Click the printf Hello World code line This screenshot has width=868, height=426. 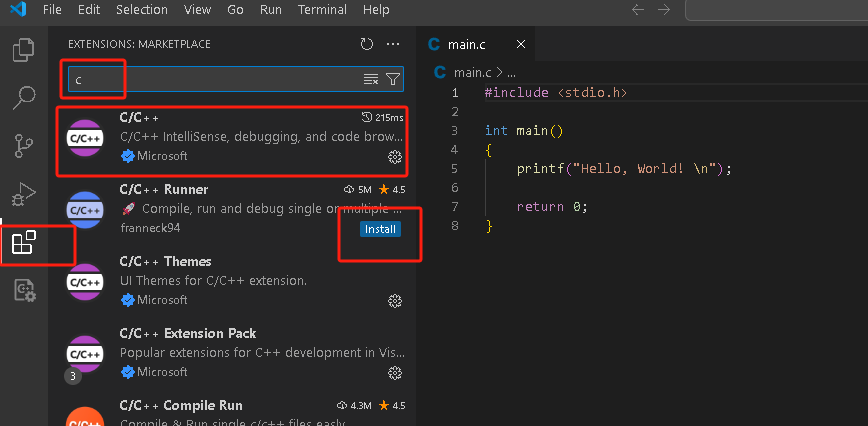[x=624, y=169]
